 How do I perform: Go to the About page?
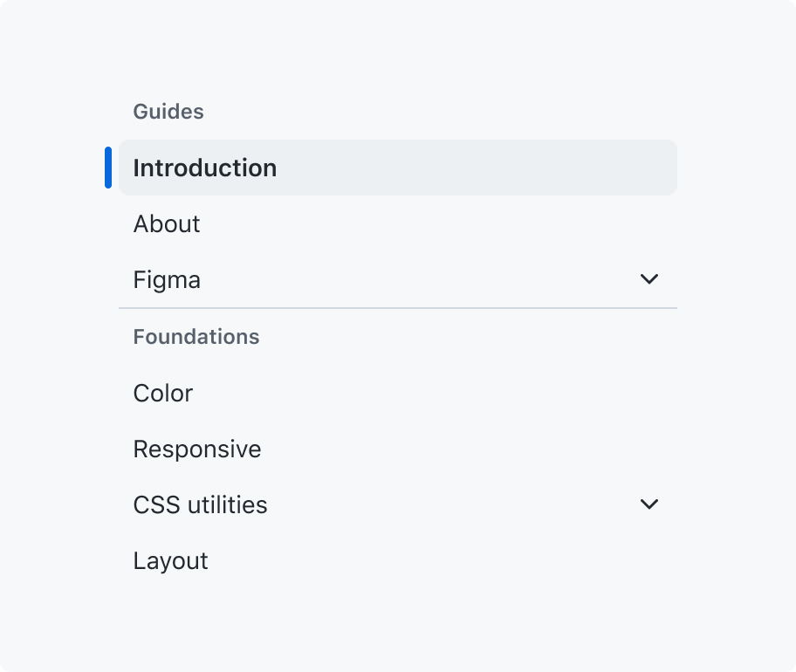tap(398, 223)
